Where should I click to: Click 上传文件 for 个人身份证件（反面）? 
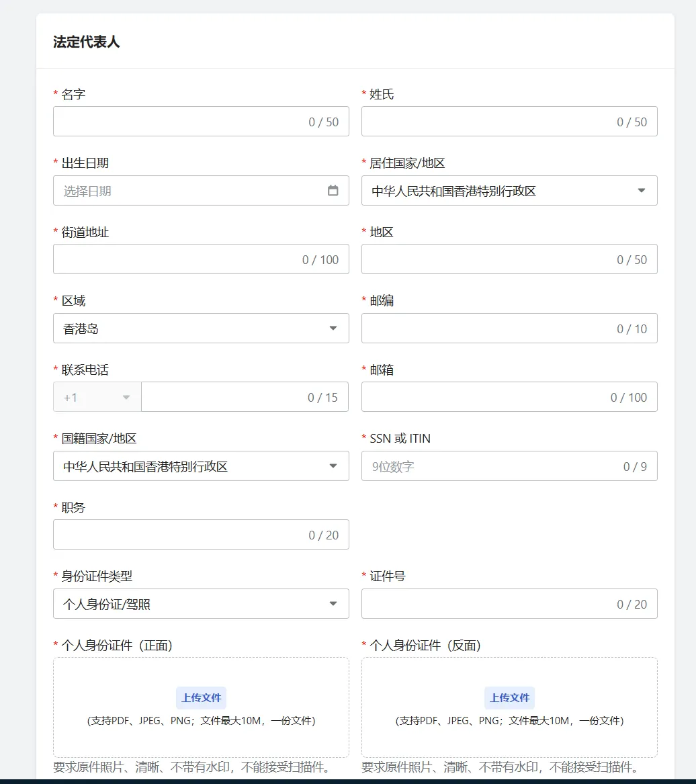point(509,698)
